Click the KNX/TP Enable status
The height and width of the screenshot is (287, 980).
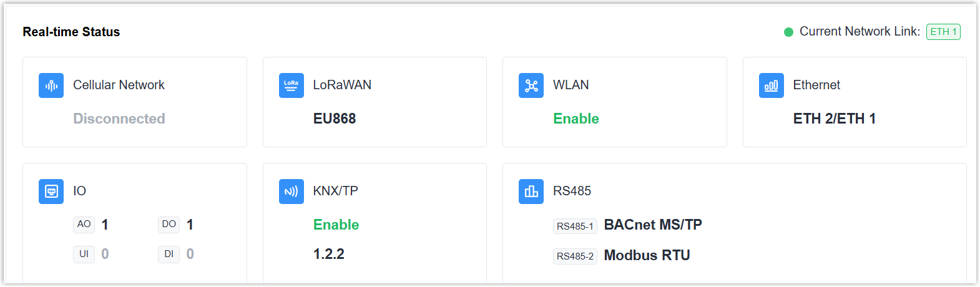pos(336,225)
